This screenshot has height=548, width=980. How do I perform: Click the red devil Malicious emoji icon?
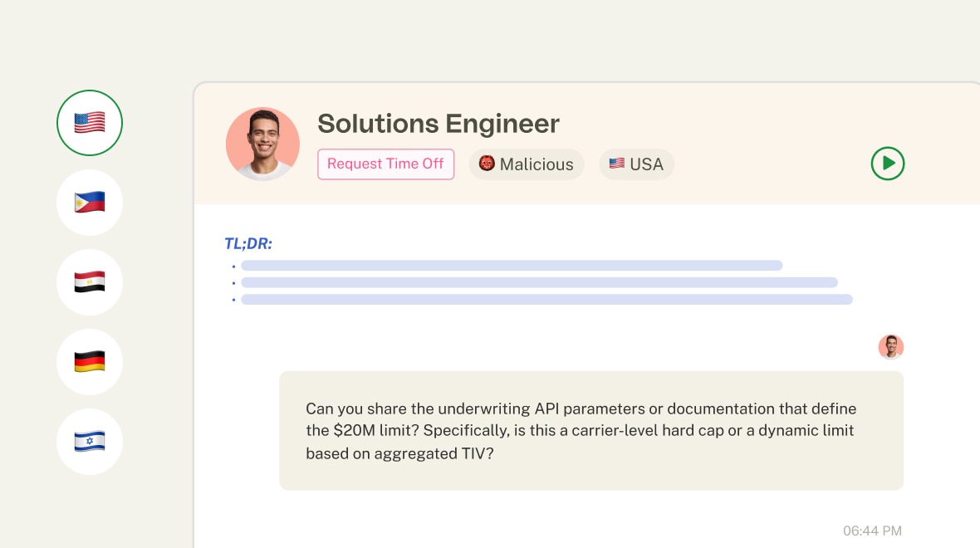[x=487, y=164]
